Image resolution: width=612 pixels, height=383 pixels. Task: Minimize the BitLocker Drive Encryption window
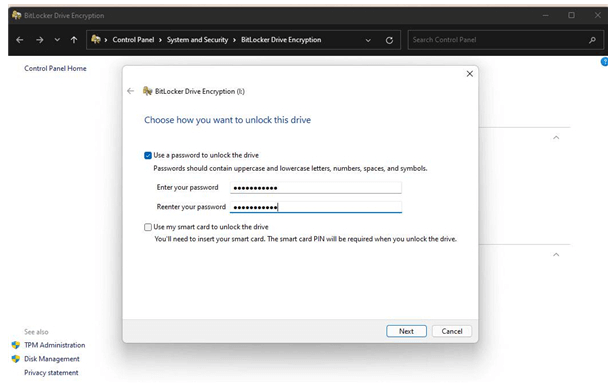[546, 15]
